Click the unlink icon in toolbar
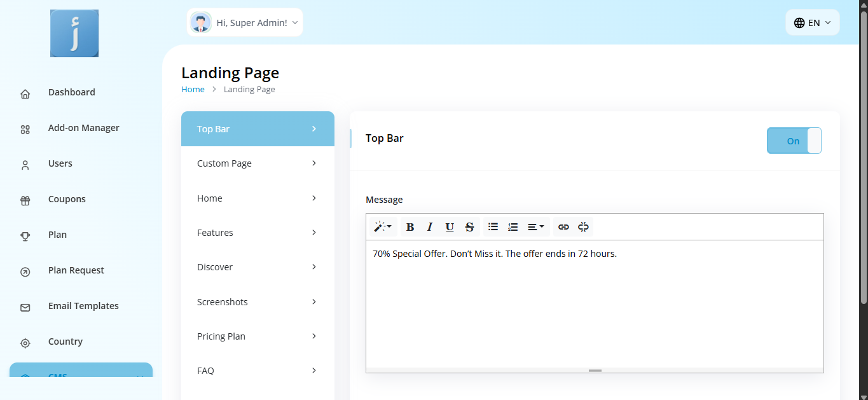Image resolution: width=868 pixels, height=400 pixels. click(583, 227)
